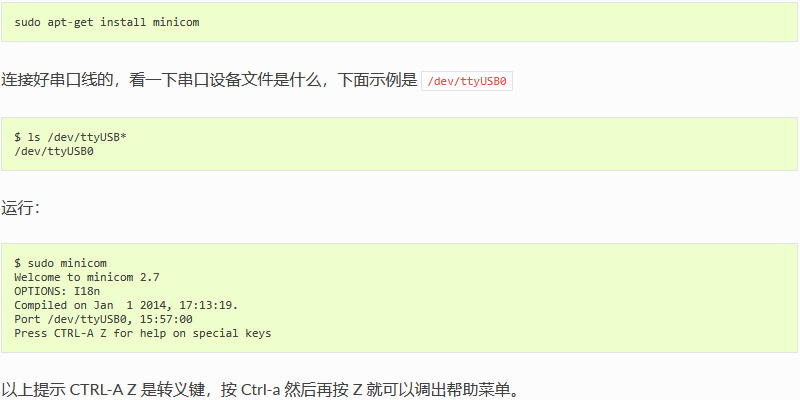Click the paragraph starting with 以上提示 CTRL-A Z

click(262, 391)
